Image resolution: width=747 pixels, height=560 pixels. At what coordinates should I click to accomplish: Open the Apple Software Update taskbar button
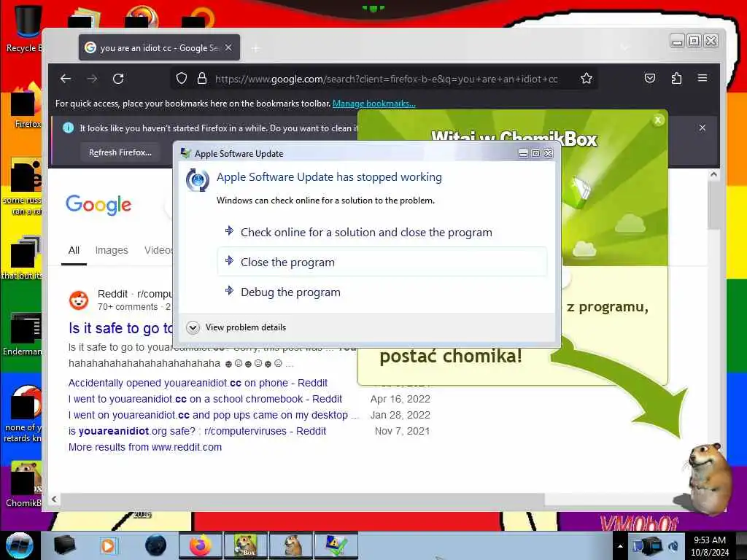click(x=336, y=545)
